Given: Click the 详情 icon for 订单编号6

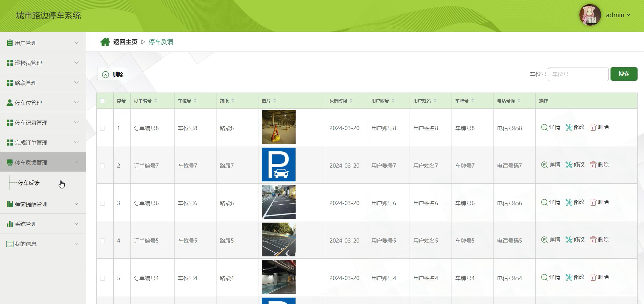Looking at the screenshot, I should tap(544, 202).
